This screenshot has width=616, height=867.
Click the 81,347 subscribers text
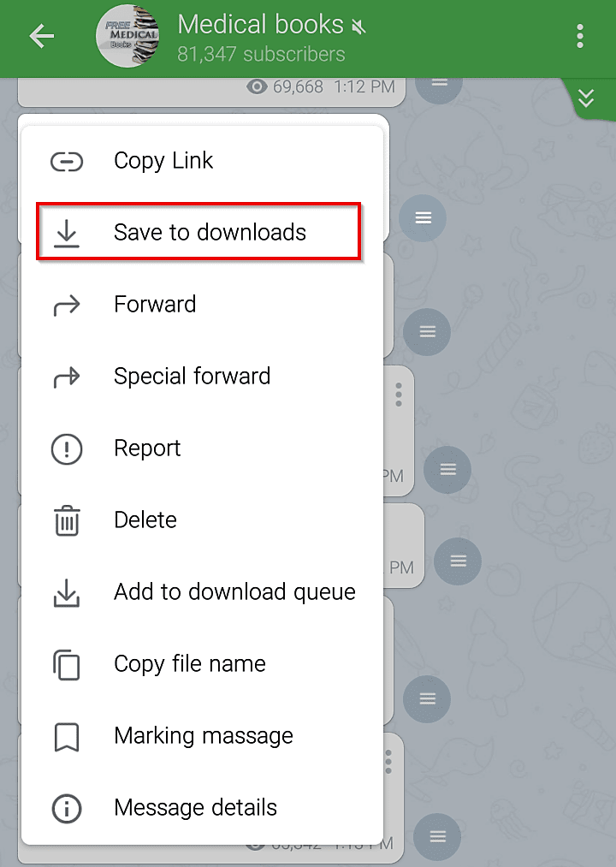coord(261,54)
